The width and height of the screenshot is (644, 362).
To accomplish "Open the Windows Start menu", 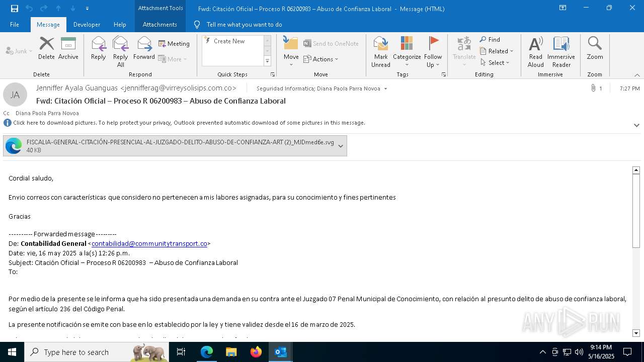I will coord(12,352).
